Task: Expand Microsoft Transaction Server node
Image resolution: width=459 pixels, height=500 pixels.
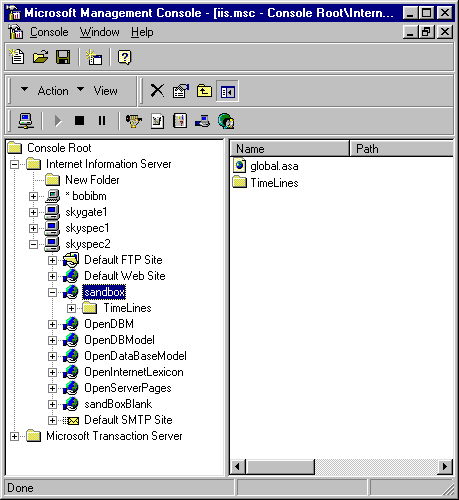Action: (14, 436)
